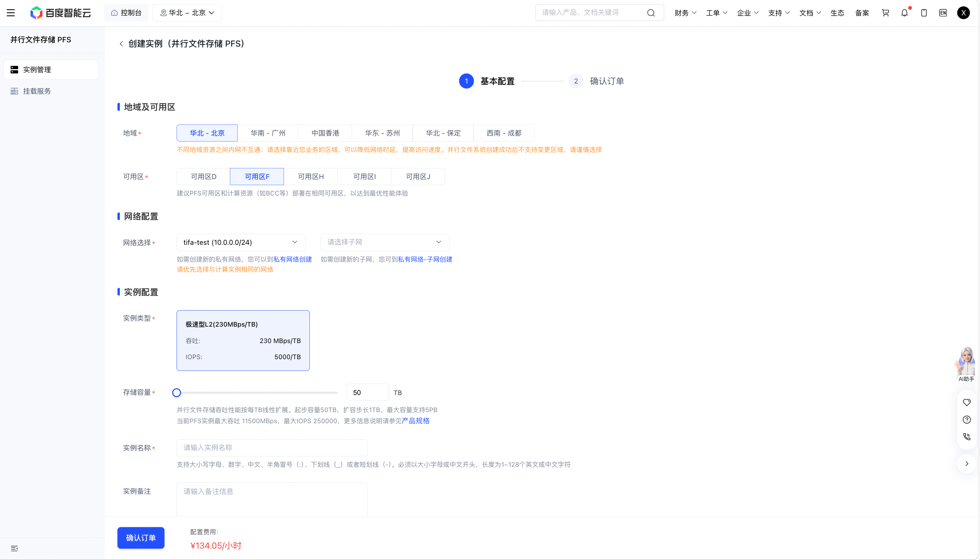Choose availability zone 可用区J
980x560 pixels.
[x=418, y=176]
